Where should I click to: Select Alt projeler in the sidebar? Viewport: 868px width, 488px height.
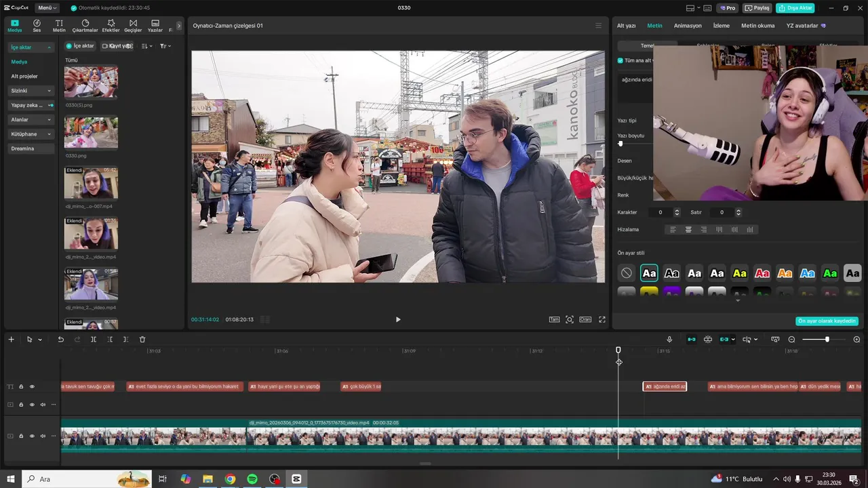click(x=24, y=77)
